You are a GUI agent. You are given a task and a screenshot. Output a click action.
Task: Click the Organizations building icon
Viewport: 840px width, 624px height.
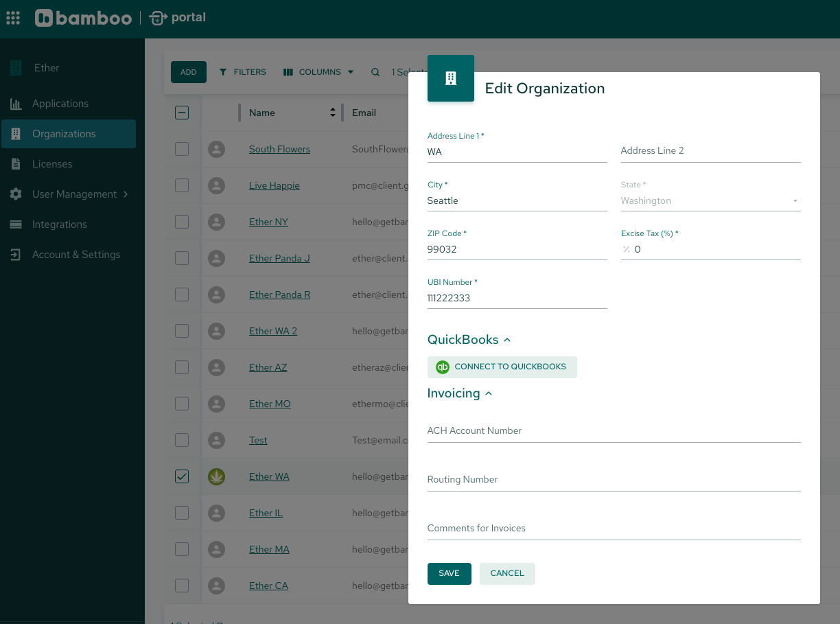click(x=16, y=134)
